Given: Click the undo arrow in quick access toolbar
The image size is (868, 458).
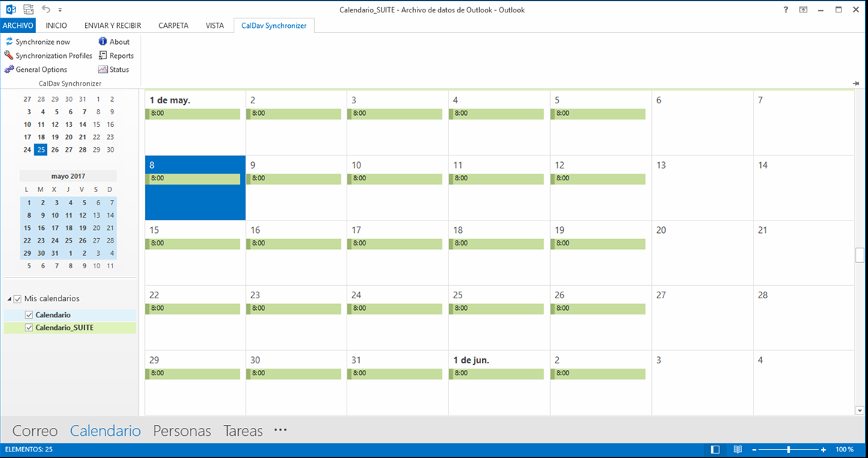Looking at the screenshot, I should pyautogui.click(x=46, y=10).
